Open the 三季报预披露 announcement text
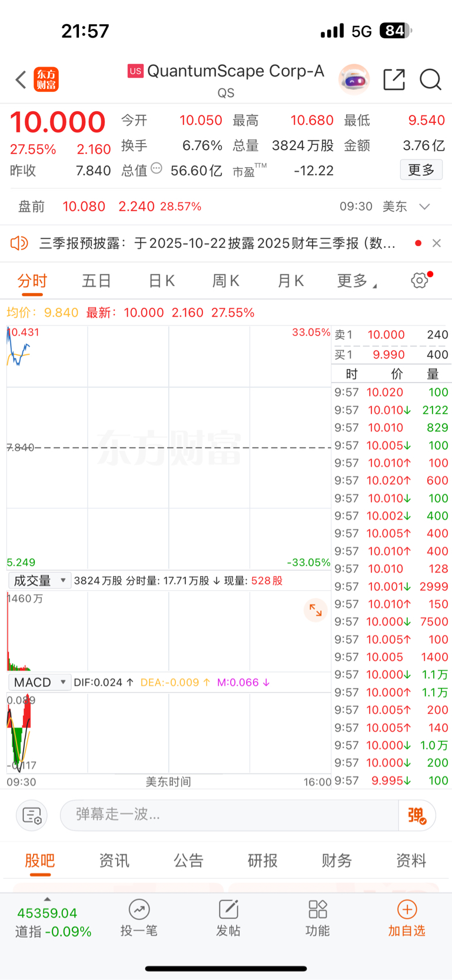Viewport: 452px width, 980px height. click(217, 243)
